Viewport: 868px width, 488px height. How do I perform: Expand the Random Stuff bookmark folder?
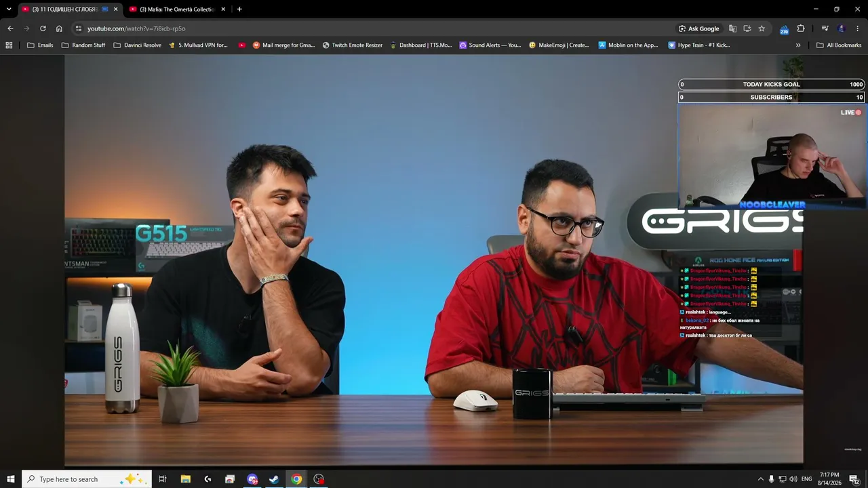pyautogui.click(x=83, y=45)
